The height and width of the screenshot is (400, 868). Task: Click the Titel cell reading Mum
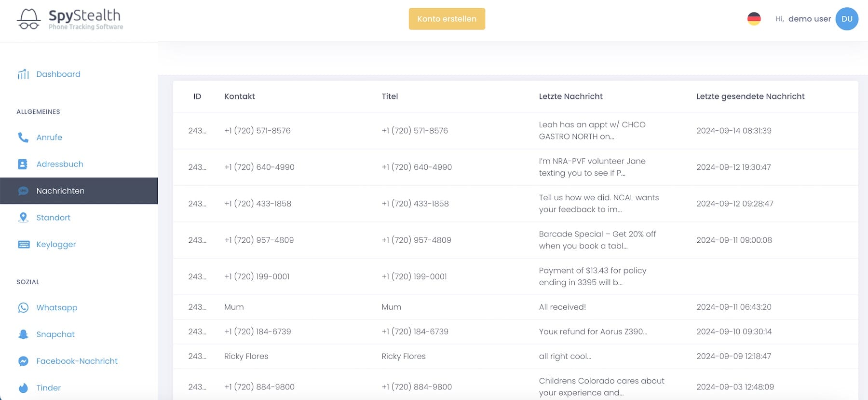click(x=391, y=307)
